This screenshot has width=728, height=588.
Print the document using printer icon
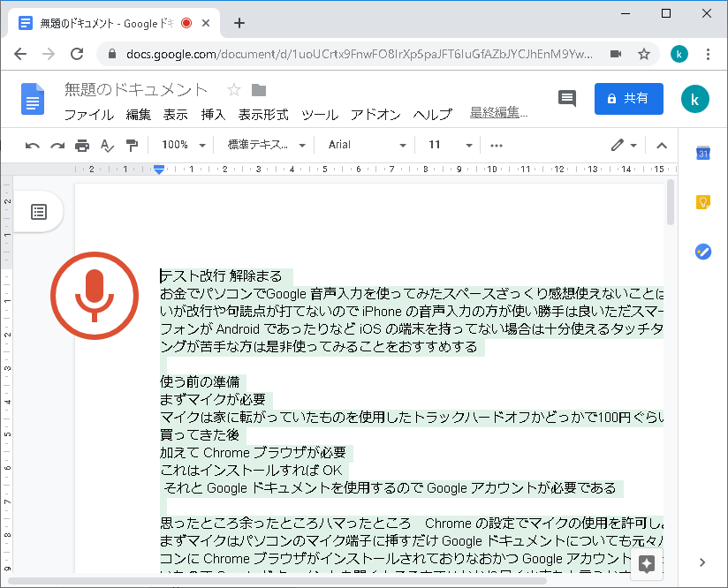[82, 145]
